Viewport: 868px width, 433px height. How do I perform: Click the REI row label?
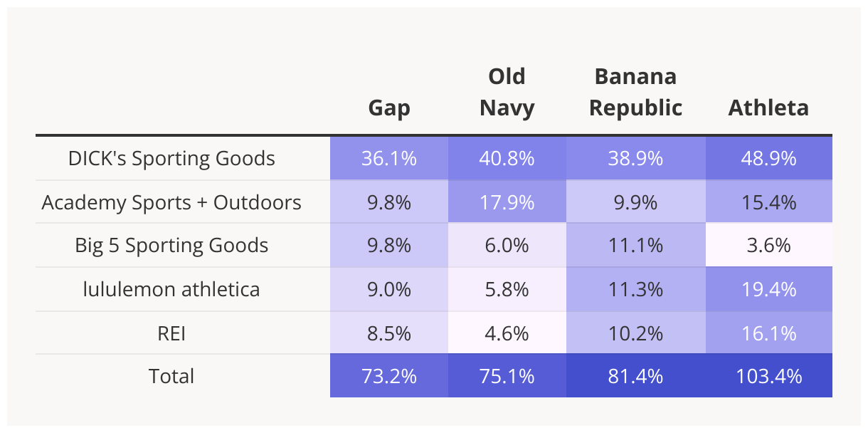coord(171,333)
